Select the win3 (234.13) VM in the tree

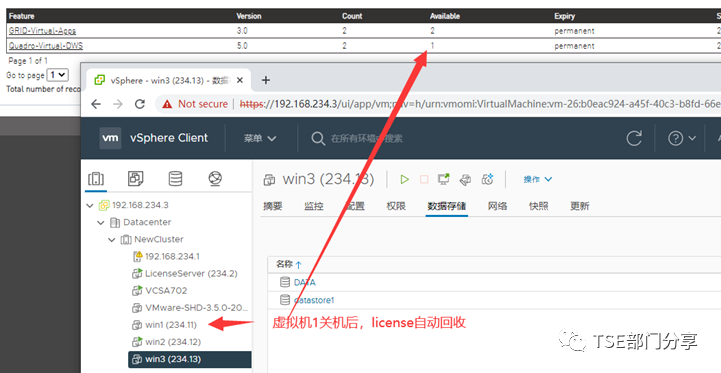click(189, 359)
